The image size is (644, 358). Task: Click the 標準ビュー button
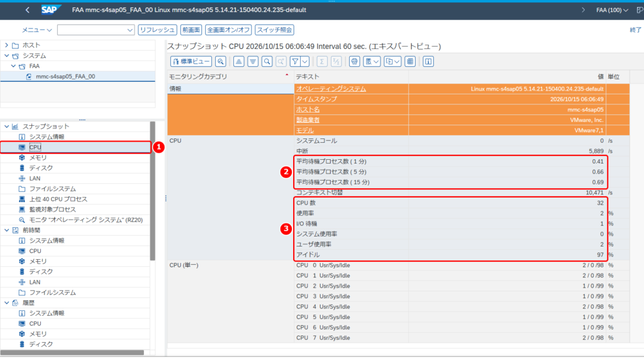(191, 62)
